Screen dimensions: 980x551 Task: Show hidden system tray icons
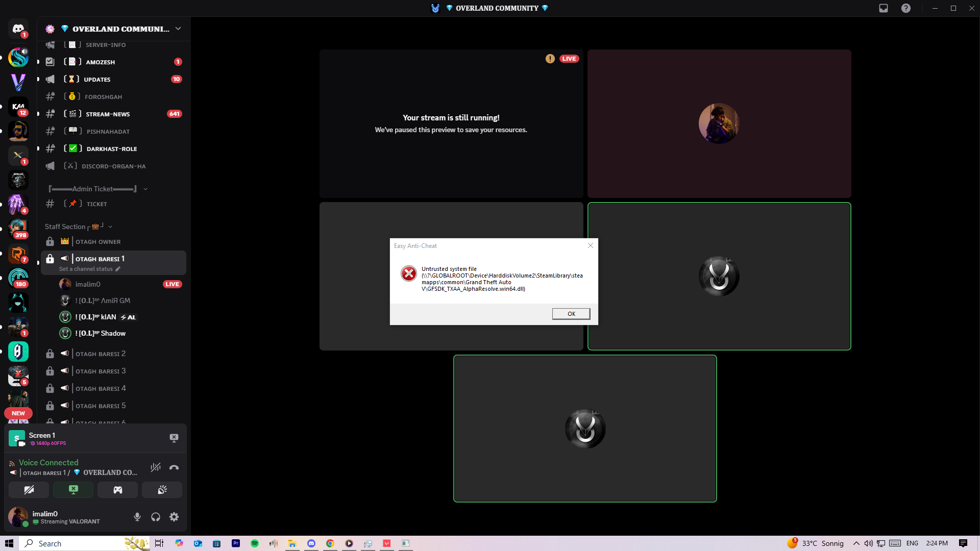tap(856, 543)
